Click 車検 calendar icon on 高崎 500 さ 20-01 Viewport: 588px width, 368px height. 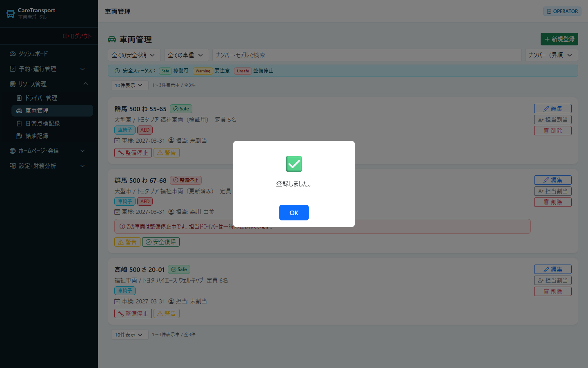tap(117, 301)
